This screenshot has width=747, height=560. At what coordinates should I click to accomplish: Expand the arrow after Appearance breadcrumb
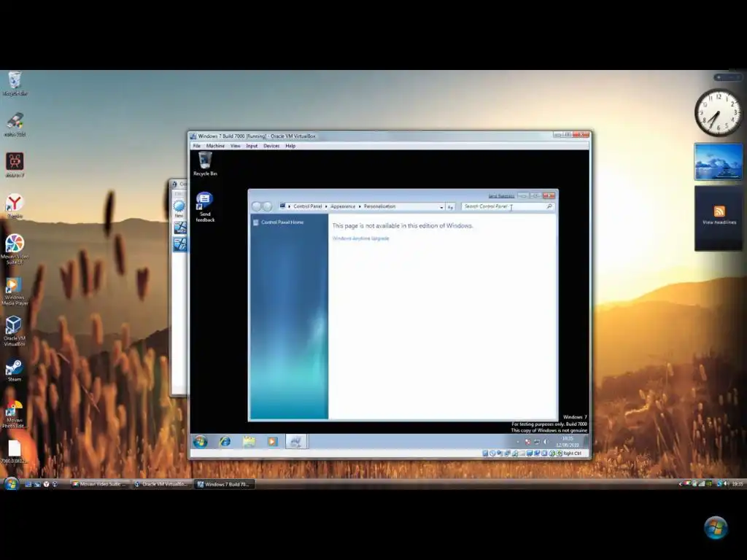pos(360,206)
